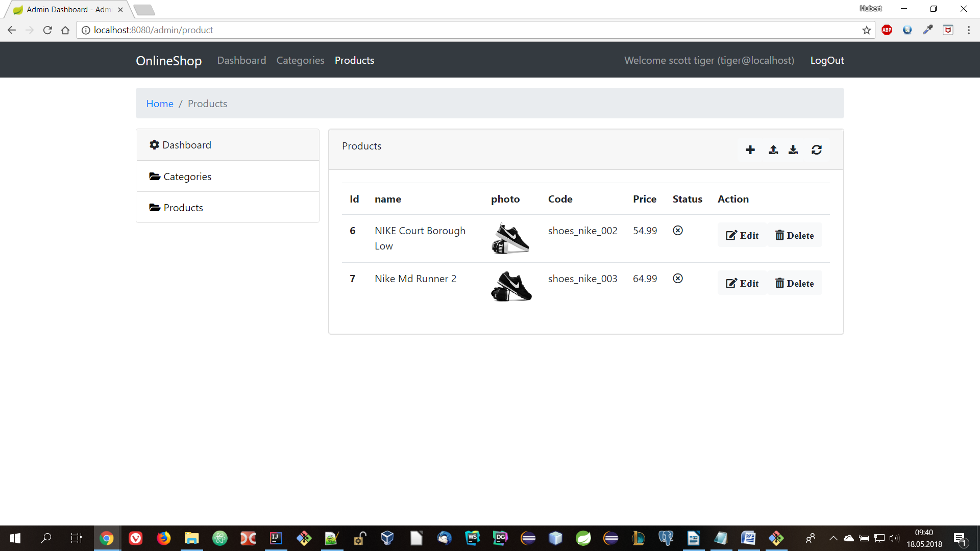Image resolution: width=980 pixels, height=551 pixels.
Task: Click the upload icon in Products panel
Action: click(773, 149)
